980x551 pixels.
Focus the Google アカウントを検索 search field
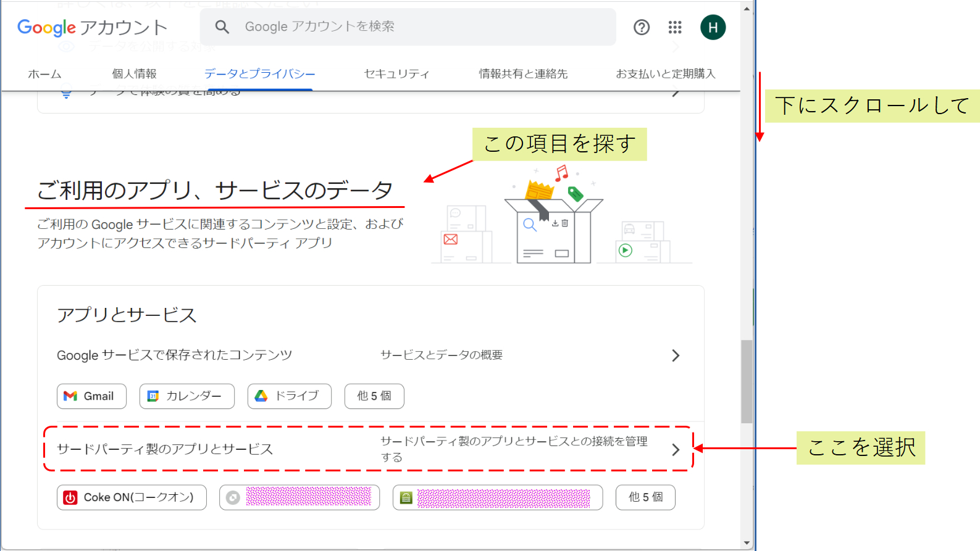408,27
